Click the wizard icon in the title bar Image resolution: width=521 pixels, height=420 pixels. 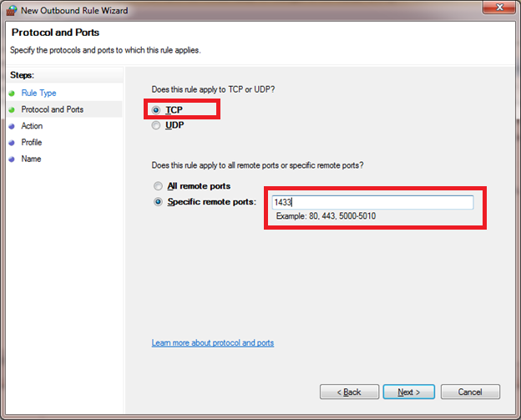(12, 9)
